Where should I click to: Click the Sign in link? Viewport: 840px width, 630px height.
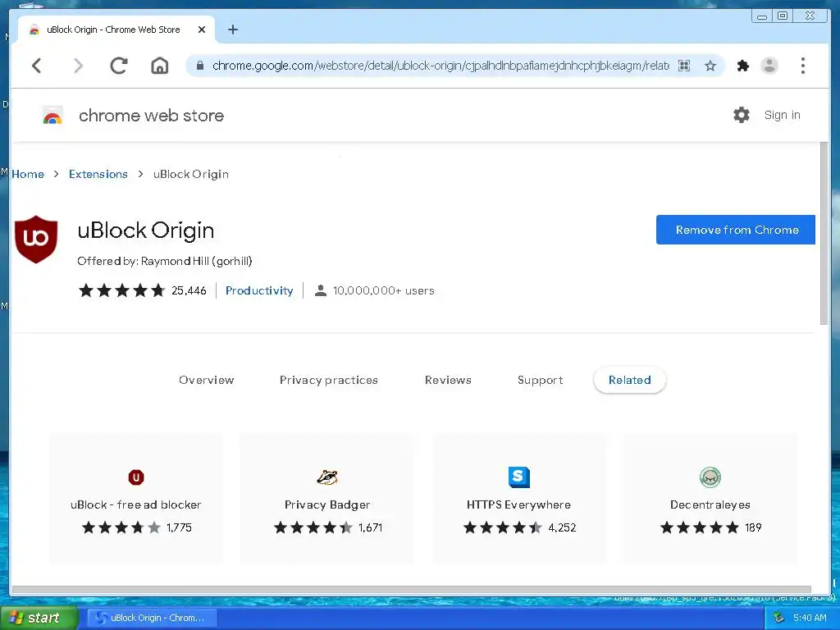[782, 115]
